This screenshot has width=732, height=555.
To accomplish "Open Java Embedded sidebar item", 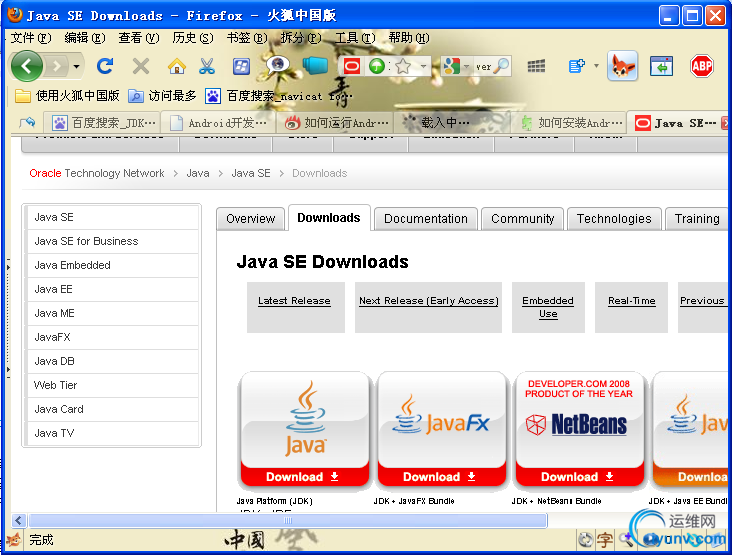I will coord(113,265).
